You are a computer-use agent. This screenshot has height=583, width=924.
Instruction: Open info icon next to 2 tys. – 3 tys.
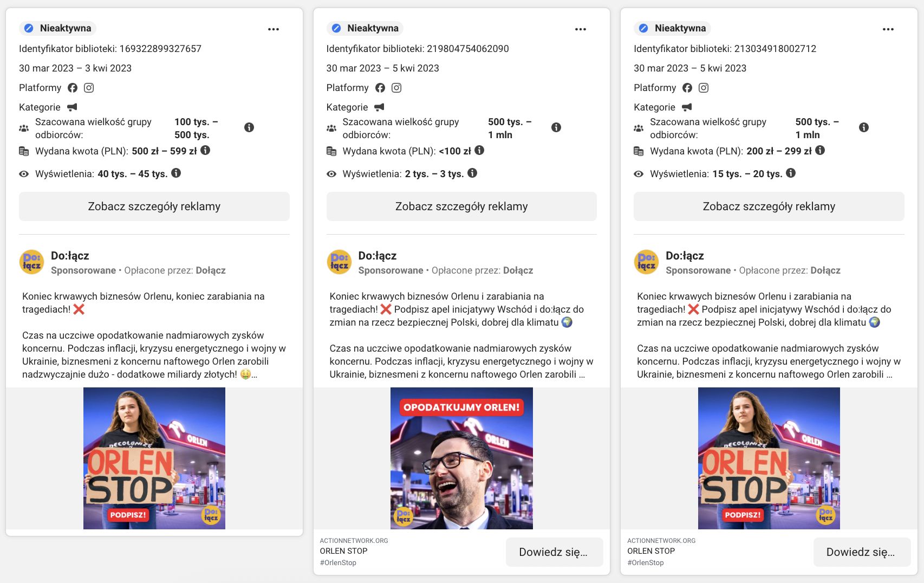pos(472,173)
